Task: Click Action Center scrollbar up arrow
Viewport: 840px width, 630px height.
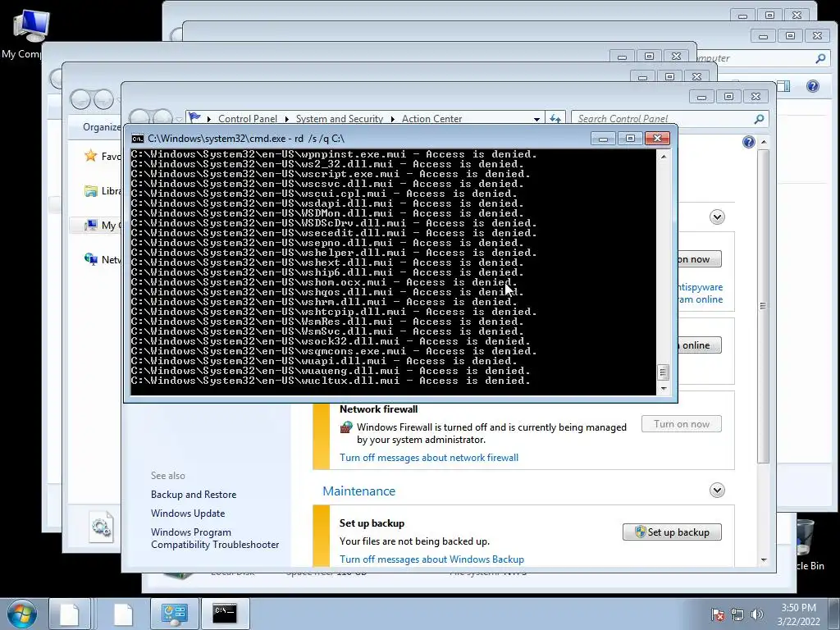Action: point(764,142)
